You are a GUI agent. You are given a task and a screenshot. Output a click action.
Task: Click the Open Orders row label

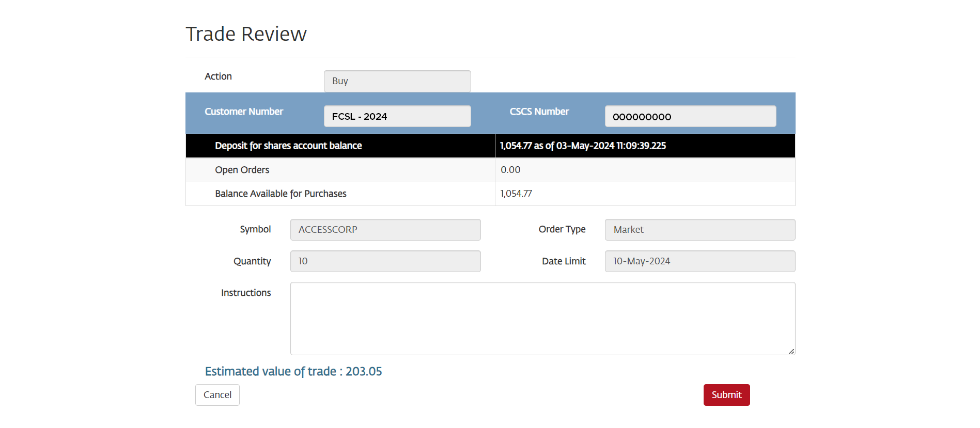pos(242,170)
